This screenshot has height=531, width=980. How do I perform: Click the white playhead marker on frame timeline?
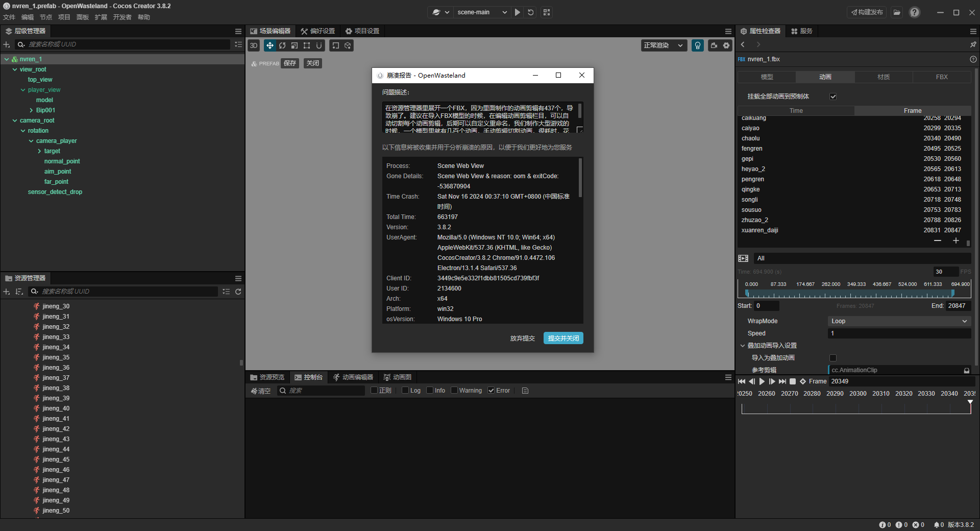point(970,402)
